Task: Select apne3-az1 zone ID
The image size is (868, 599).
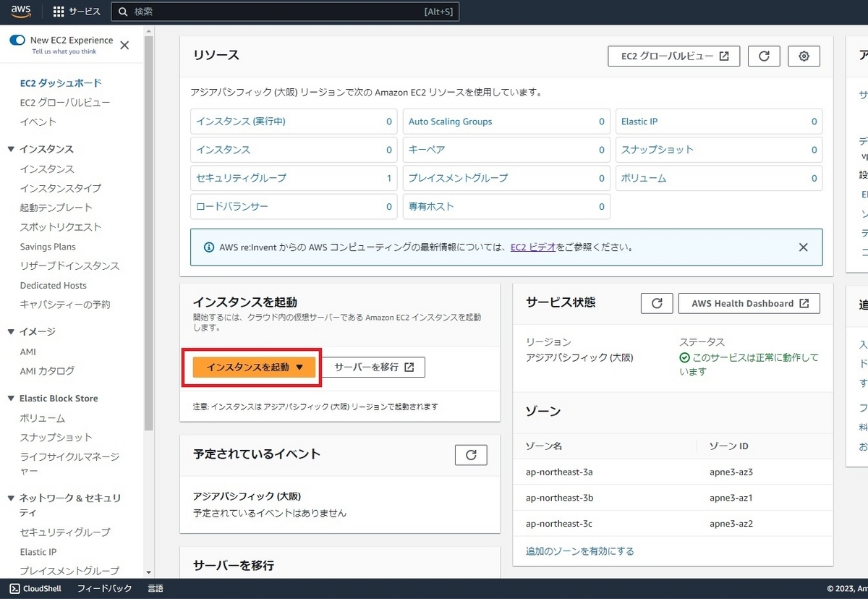Action: click(731, 498)
